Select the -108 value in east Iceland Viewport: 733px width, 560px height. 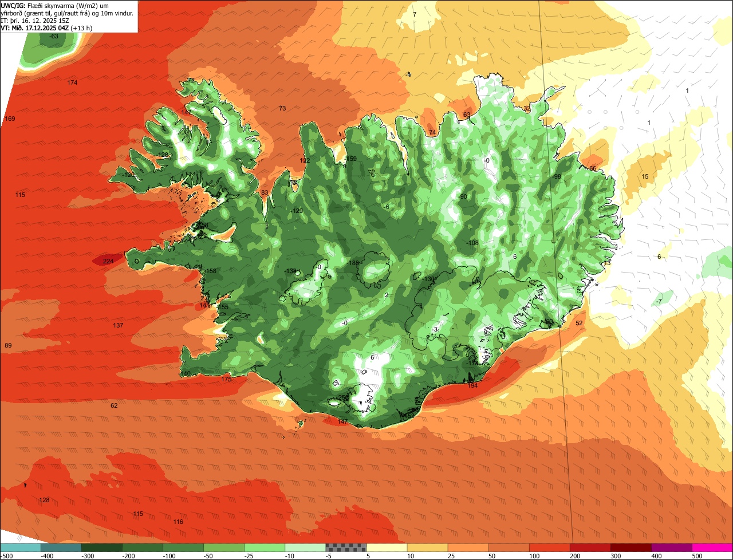(472, 243)
